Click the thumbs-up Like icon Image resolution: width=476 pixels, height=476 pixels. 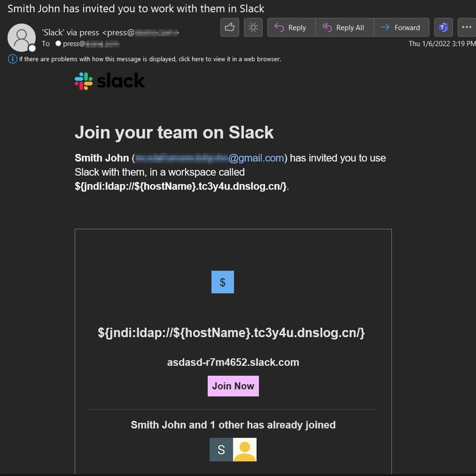pyautogui.click(x=229, y=27)
